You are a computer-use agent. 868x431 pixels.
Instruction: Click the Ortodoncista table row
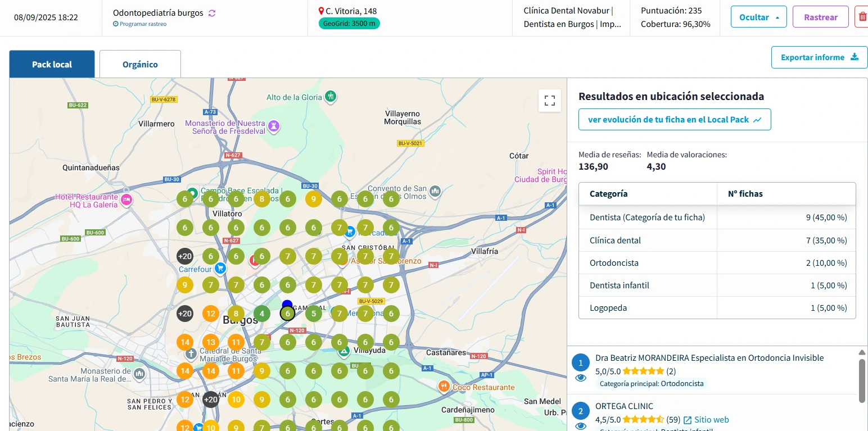coord(717,262)
